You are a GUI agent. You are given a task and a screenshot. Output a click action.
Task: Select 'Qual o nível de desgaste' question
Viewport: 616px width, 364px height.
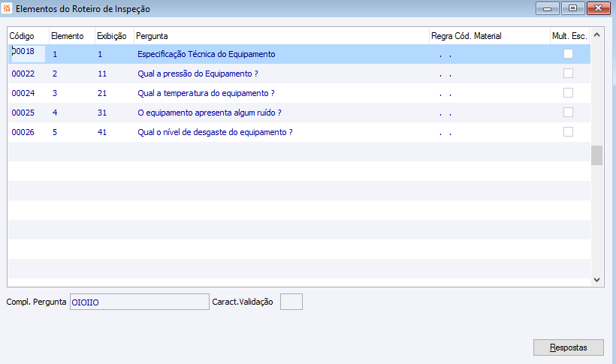[215, 132]
